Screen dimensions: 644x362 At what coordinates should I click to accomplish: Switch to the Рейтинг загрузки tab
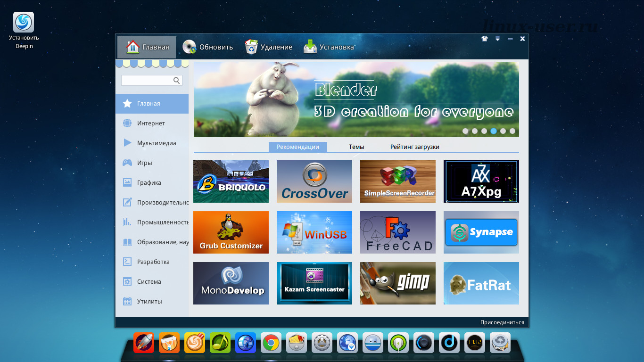point(414,147)
